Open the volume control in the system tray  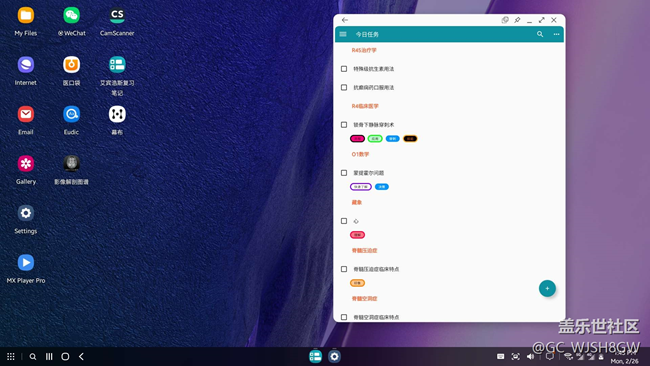(x=530, y=356)
